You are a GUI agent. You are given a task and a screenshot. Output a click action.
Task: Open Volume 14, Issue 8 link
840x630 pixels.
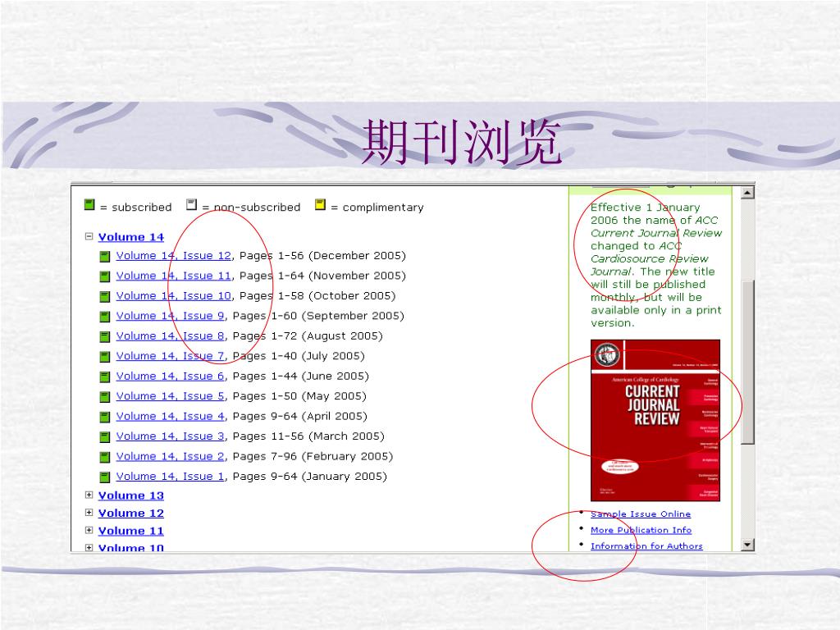[171, 336]
